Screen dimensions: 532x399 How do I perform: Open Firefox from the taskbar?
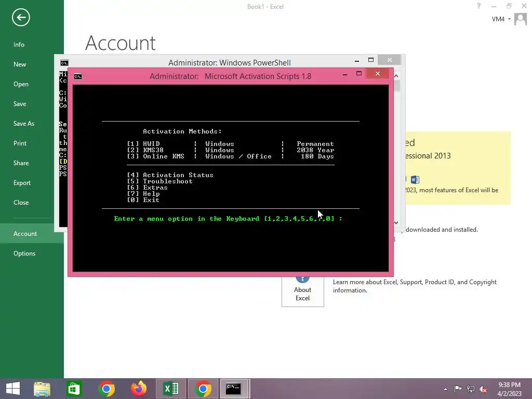pyautogui.click(x=139, y=389)
